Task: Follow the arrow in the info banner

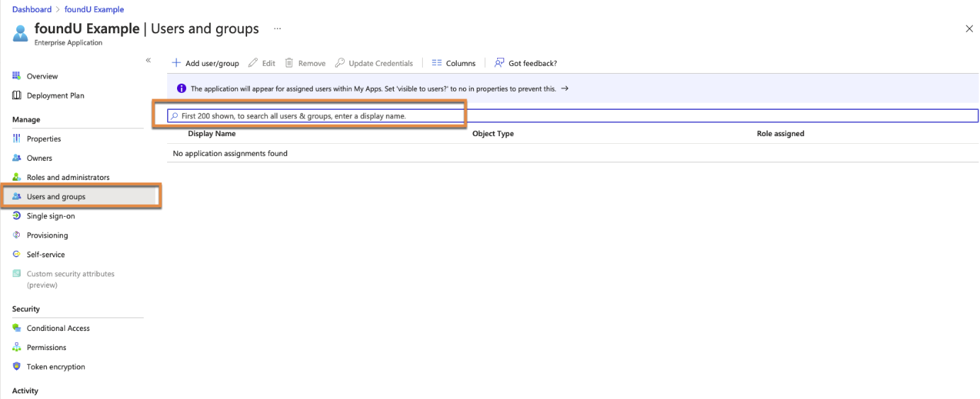Action: click(564, 89)
